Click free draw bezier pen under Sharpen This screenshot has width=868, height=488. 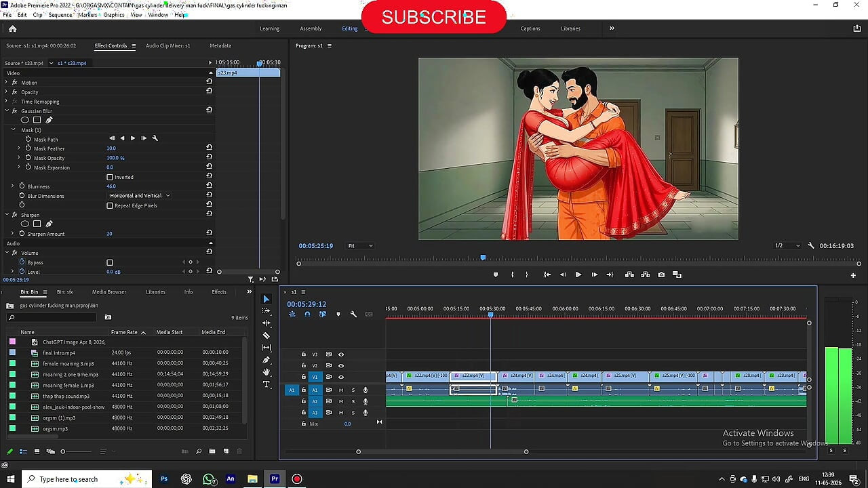click(x=49, y=224)
